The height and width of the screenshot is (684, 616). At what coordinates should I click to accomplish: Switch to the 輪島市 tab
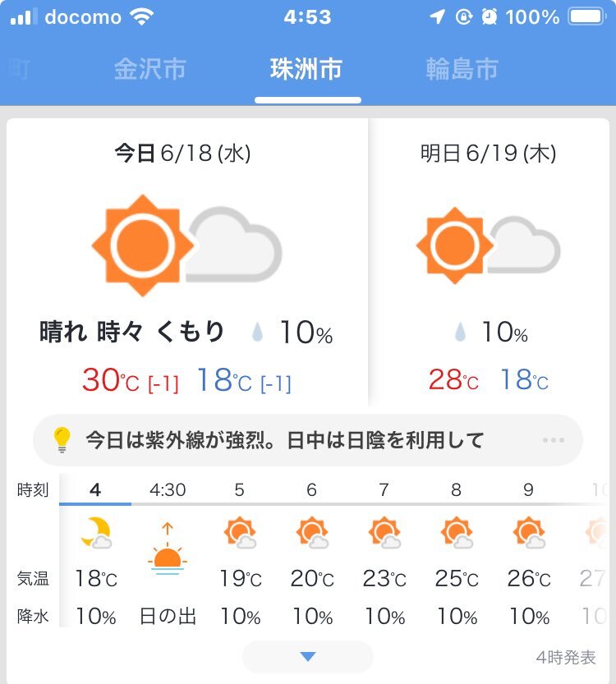point(462,69)
